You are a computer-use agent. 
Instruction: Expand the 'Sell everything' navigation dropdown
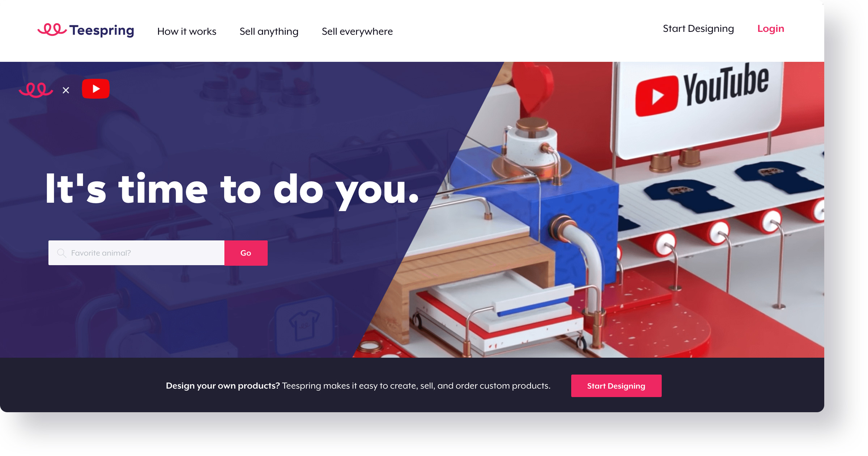point(357,31)
